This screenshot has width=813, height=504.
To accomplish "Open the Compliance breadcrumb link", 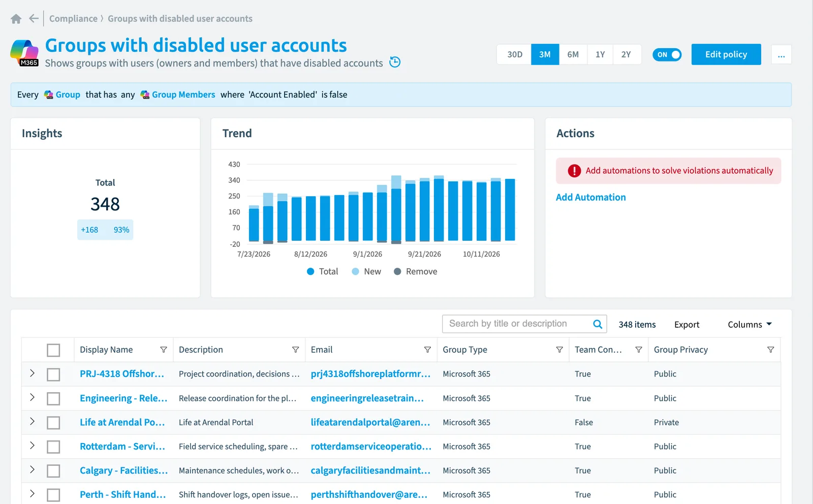I will click(x=73, y=19).
